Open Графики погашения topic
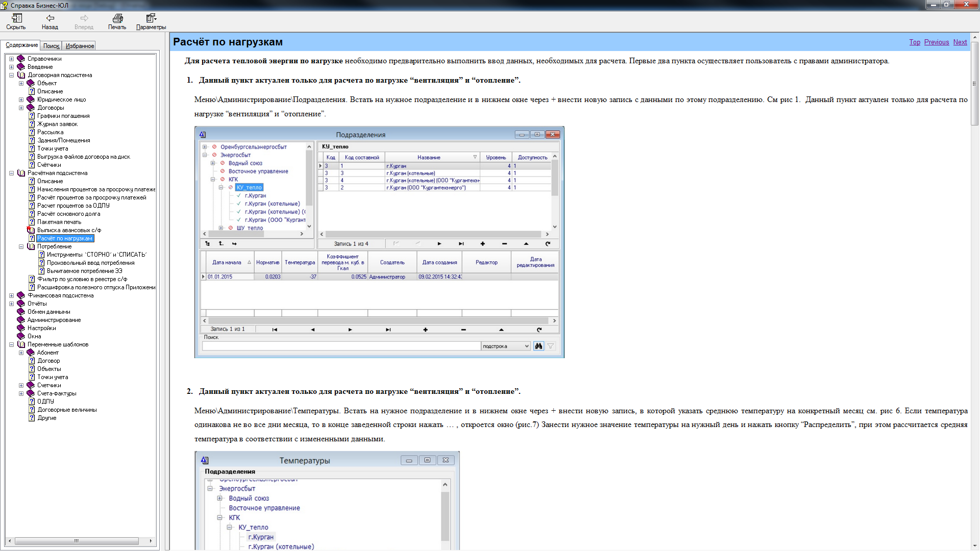Image resolution: width=980 pixels, height=551 pixels. [x=63, y=116]
